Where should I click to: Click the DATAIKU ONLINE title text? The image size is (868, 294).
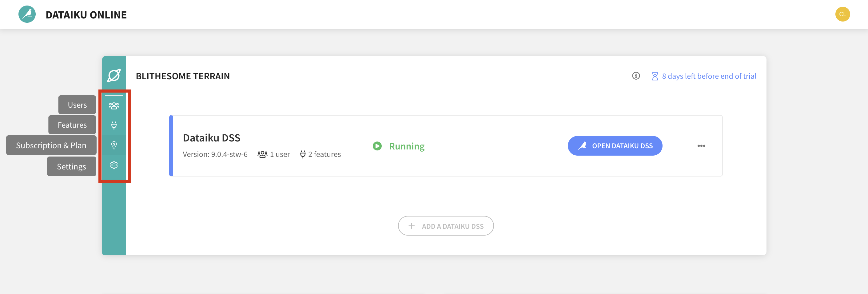[x=86, y=15]
